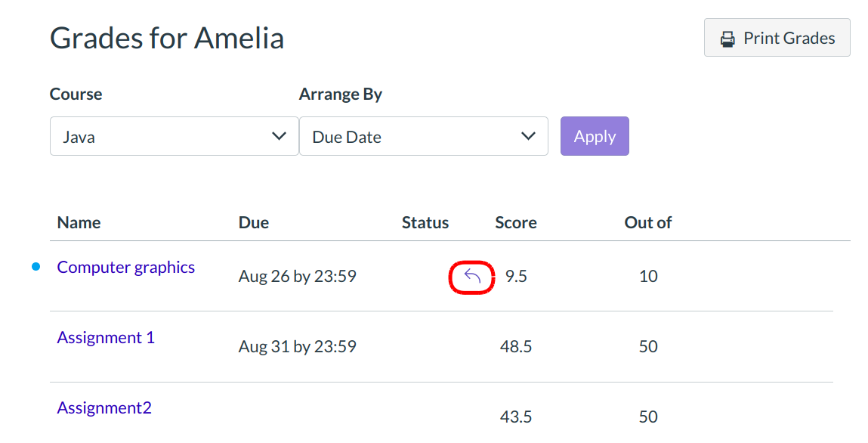Click the Name column header
868x443 pixels.
[79, 223]
